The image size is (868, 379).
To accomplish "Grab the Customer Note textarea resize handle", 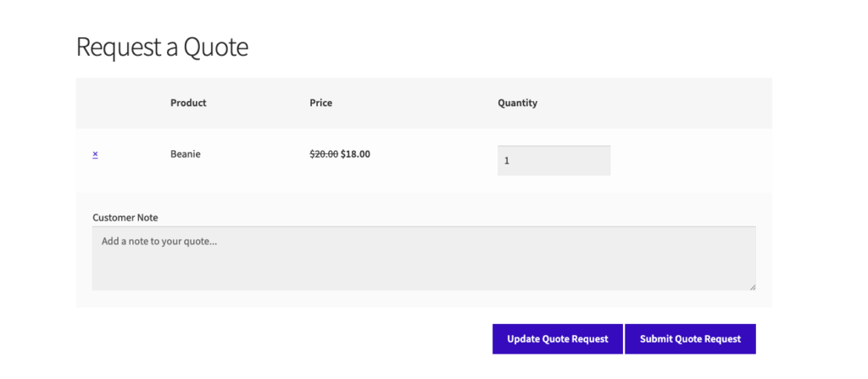I will pos(752,287).
